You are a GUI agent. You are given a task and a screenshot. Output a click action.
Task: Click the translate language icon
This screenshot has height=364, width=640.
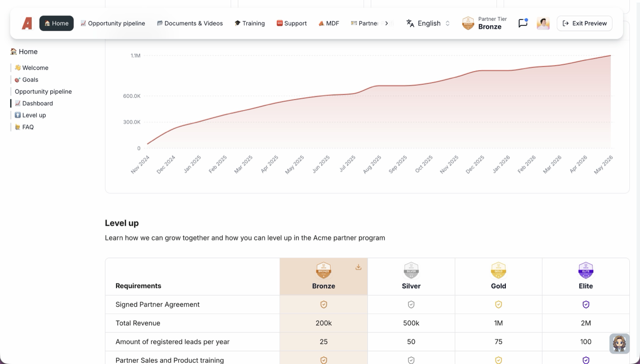coord(410,23)
